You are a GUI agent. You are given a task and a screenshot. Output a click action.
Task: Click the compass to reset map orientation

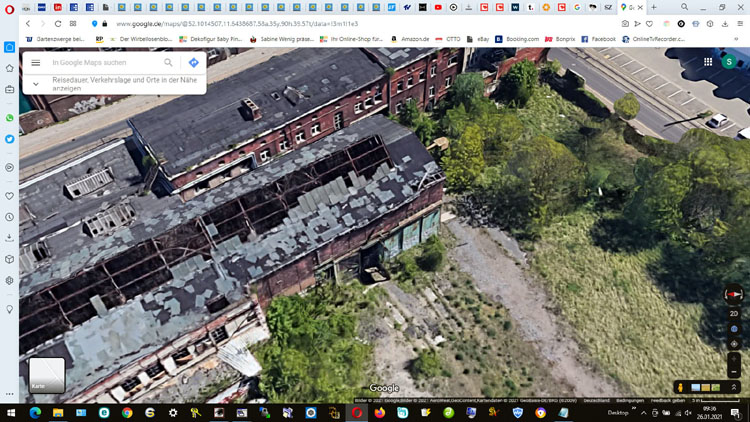click(733, 294)
